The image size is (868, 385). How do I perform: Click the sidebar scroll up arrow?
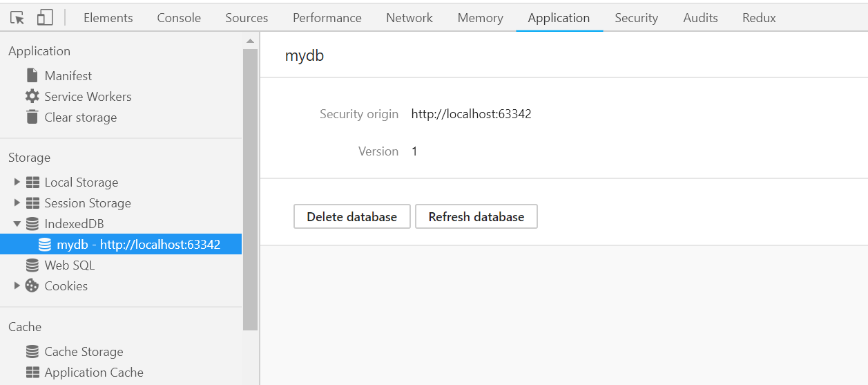[x=250, y=41]
